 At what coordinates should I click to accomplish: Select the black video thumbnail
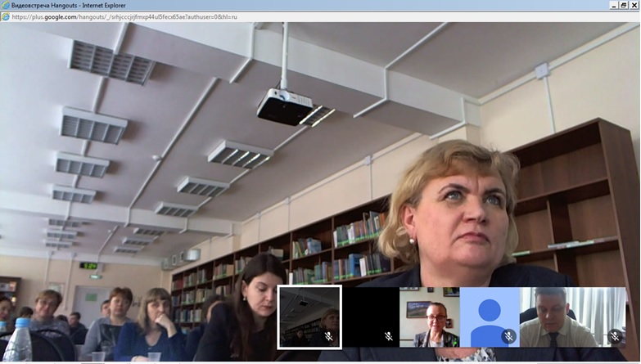pyautogui.click(x=371, y=317)
